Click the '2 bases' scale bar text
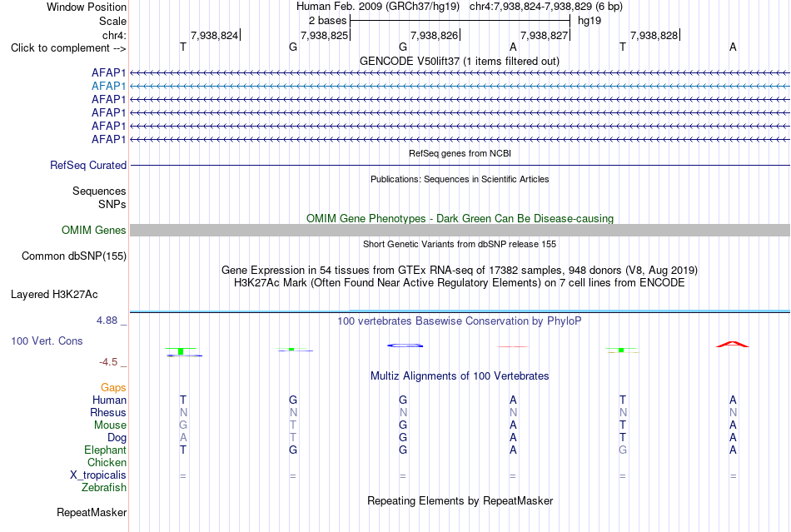 click(x=328, y=21)
